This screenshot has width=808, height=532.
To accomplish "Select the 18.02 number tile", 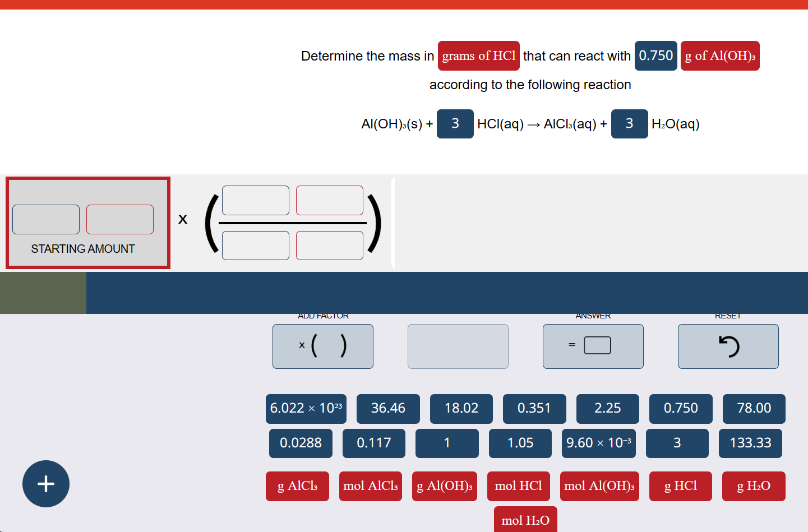I will pyautogui.click(x=461, y=409).
